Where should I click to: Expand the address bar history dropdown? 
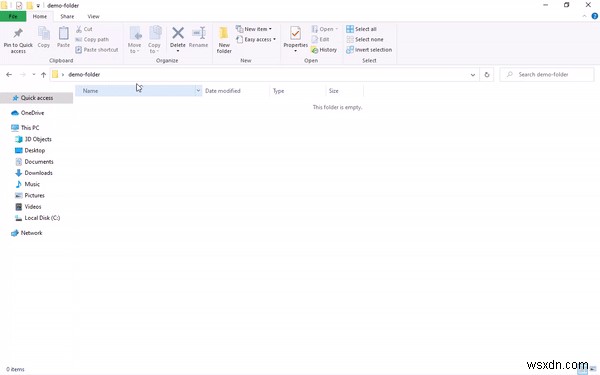(x=473, y=75)
